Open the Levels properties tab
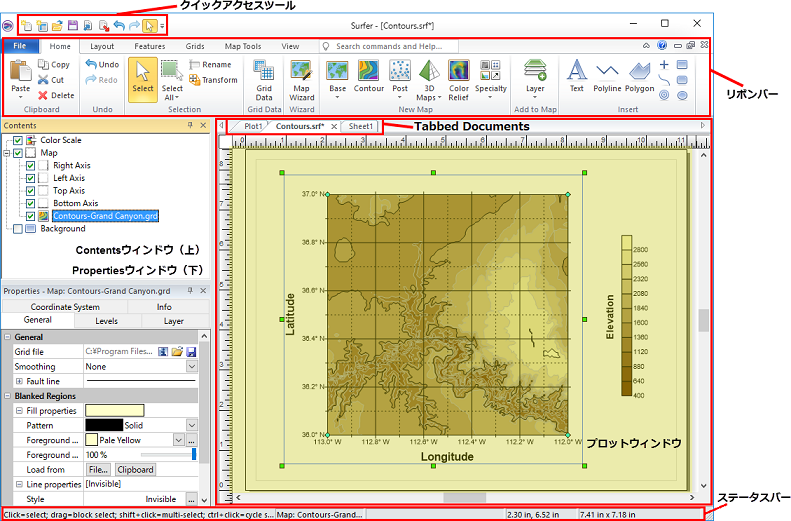The height and width of the screenshot is (521, 791). 106,321
